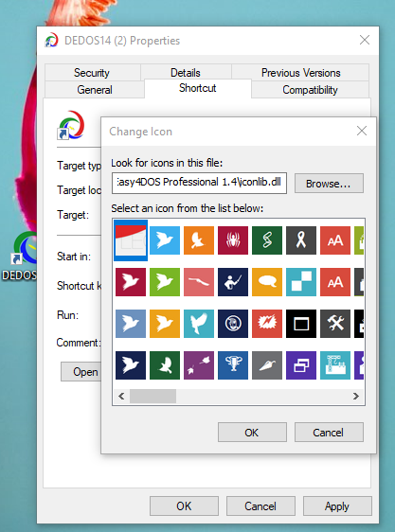This screenshot has height=532, width=395.
Task: Click Apply in the Properties window
Action: tap(337, 506)
